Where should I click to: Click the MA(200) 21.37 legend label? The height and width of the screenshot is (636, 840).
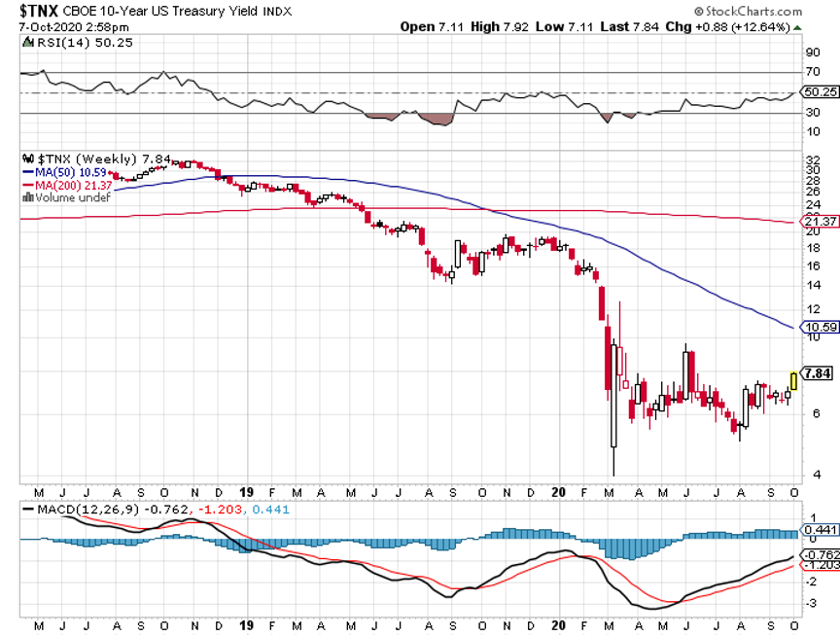click(68, 185)
